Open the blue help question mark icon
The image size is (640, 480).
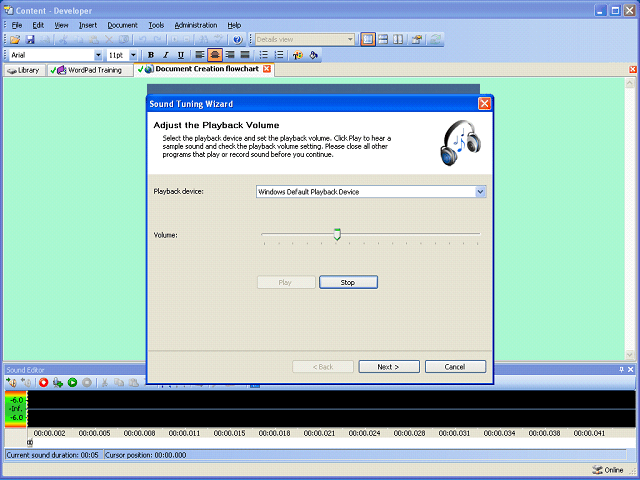coord(237,40)
